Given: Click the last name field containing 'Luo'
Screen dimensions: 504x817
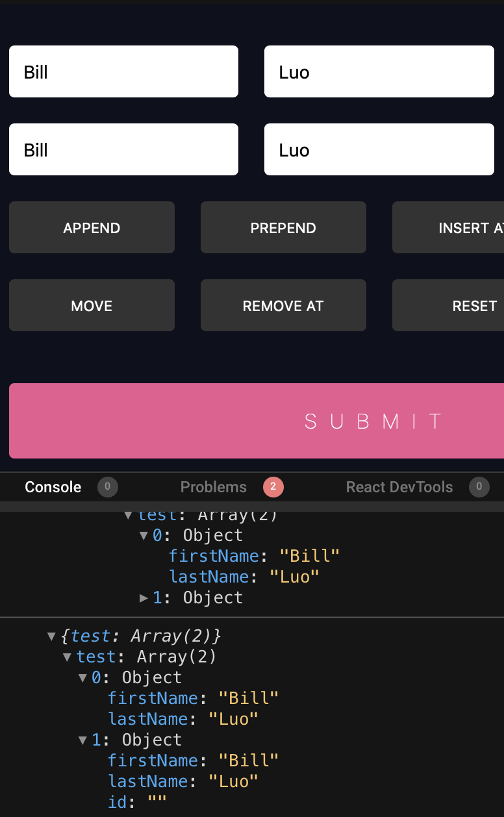Looking at the screenshot, I should (379, 71).
